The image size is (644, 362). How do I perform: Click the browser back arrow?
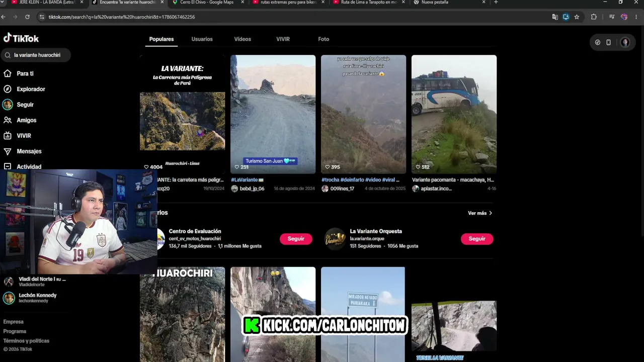click(x=4, y=17)
